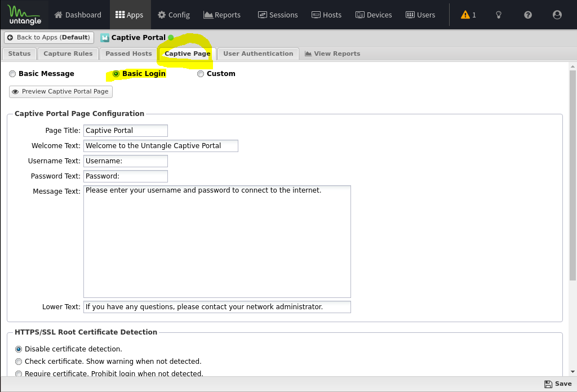Viewport: 577px width, 392px height.
Task: Open the Dashboard home icon
Action: [58, 15]
